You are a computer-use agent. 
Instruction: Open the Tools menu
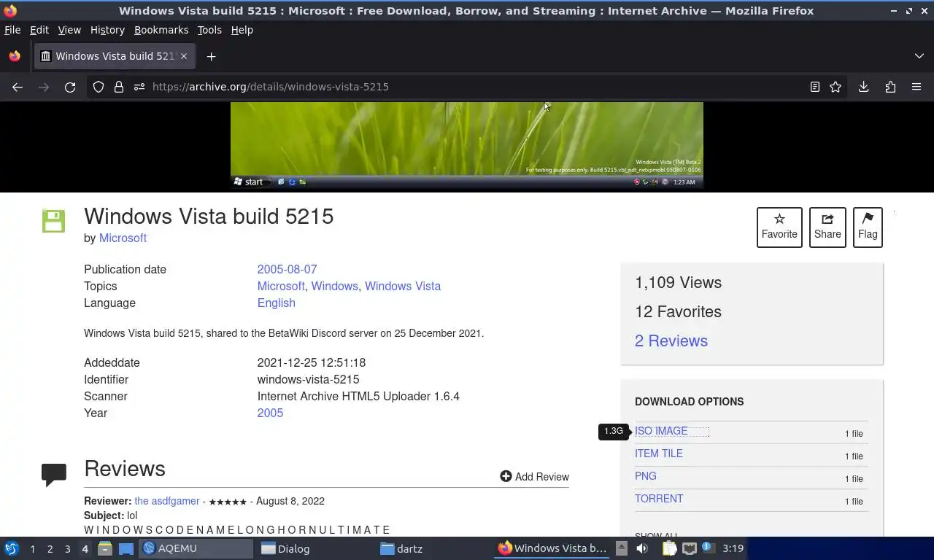209,30
